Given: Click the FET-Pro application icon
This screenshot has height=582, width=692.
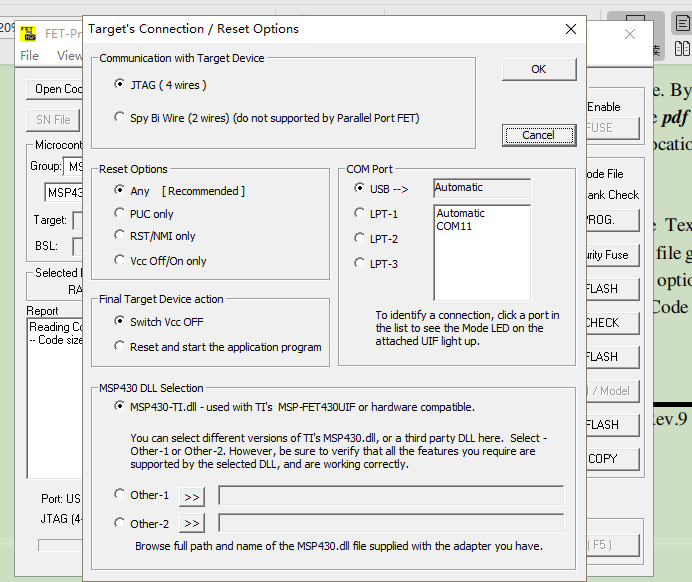Looking at the screenshot, I should coord(29,34).
